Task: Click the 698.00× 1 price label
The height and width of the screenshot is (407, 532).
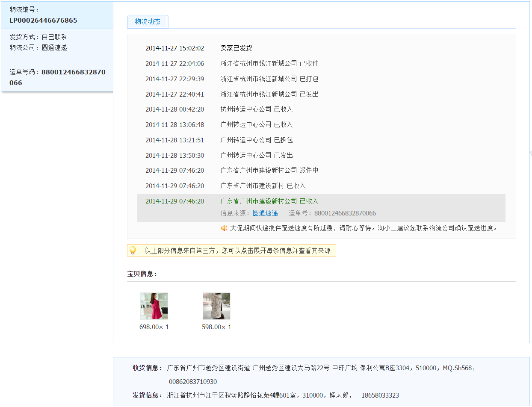Action: pyautogui.click(x=154, y=327)
